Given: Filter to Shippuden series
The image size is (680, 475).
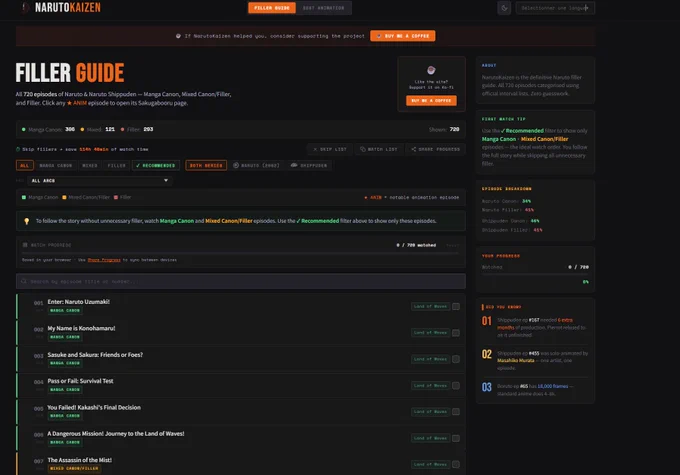Looking at the screenshot, I should coord(309,165).
